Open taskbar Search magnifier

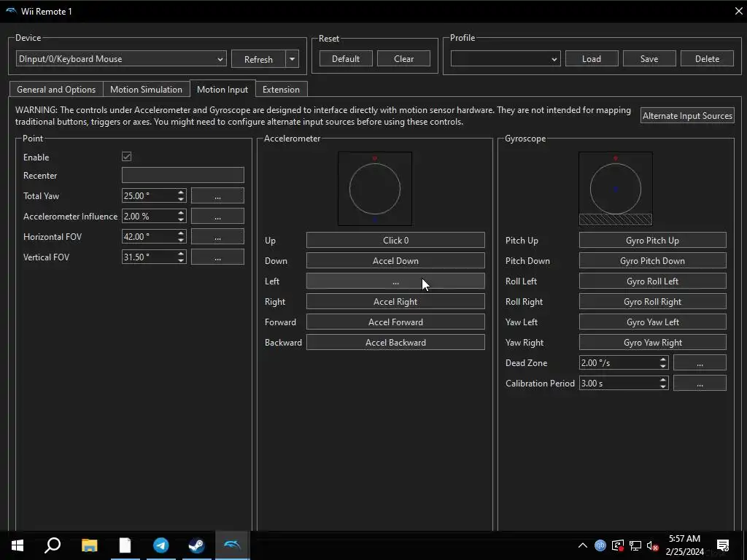click(53, 545)
